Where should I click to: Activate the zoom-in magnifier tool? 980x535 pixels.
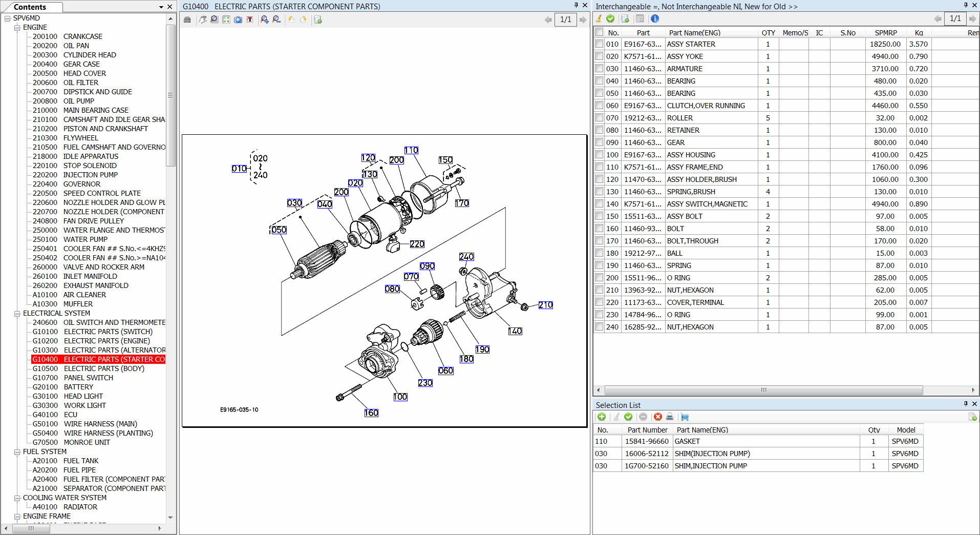(x=265, y=19)
